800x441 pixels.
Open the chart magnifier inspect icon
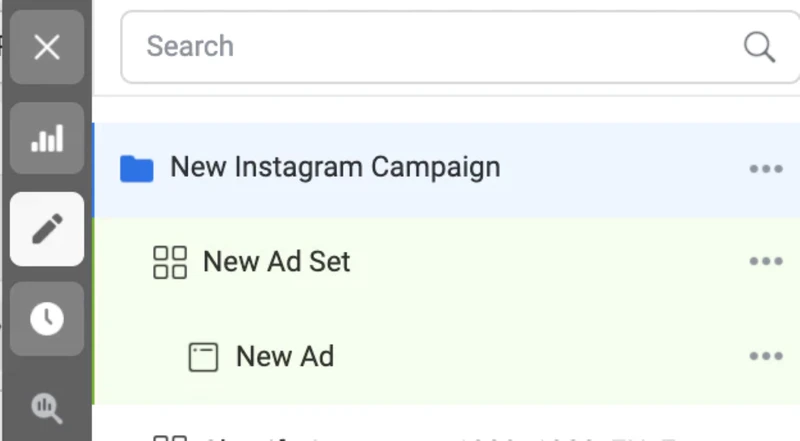tap(47, 408)
